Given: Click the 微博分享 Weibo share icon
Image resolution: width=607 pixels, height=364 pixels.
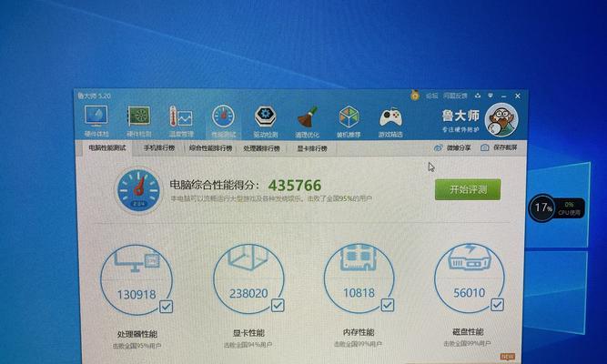Looking at the screenshot, I should [439, 147].
